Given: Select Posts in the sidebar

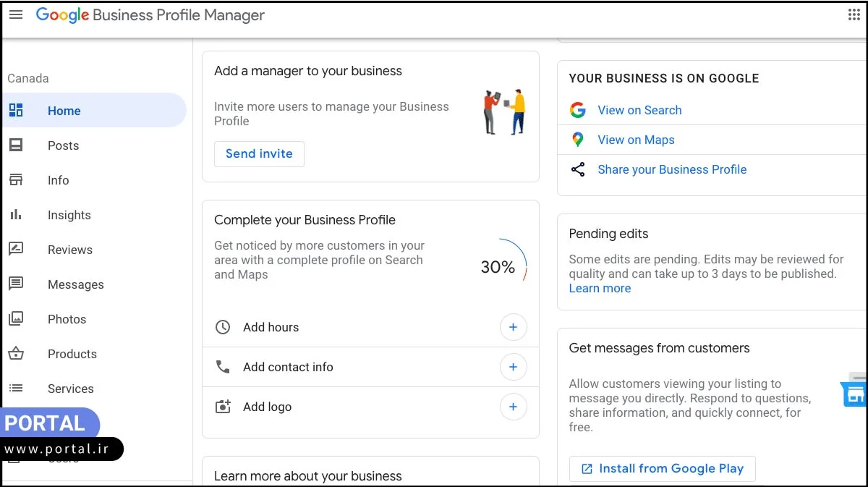Looking at the screenshot, I should pyautogui.click(x=63, y=145).
